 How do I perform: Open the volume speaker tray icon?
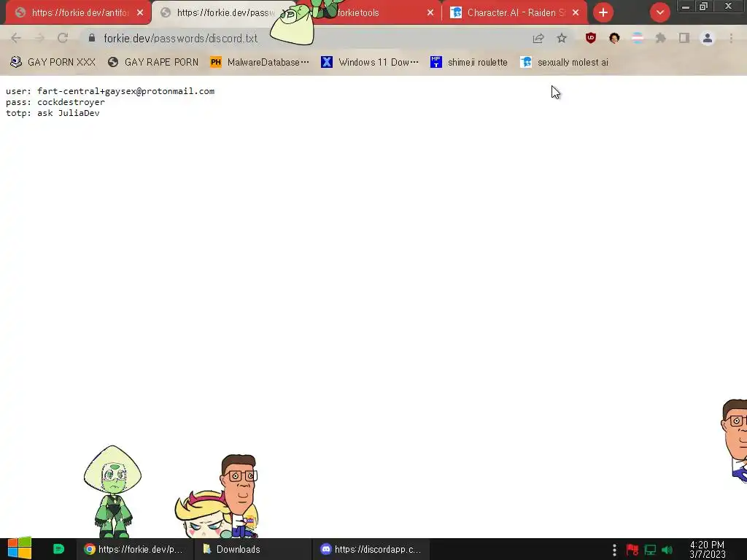pos(667,550)
